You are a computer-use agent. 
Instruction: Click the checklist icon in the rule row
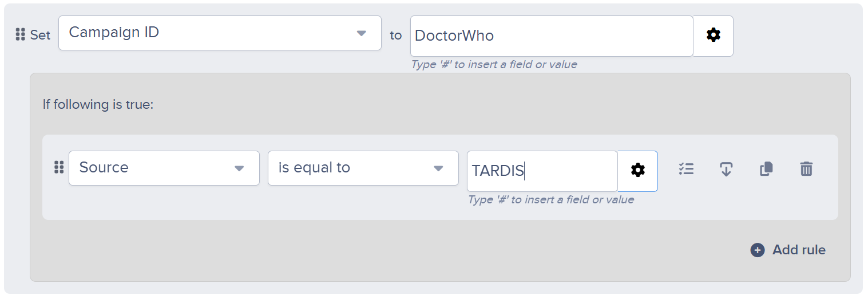point(686,169)
